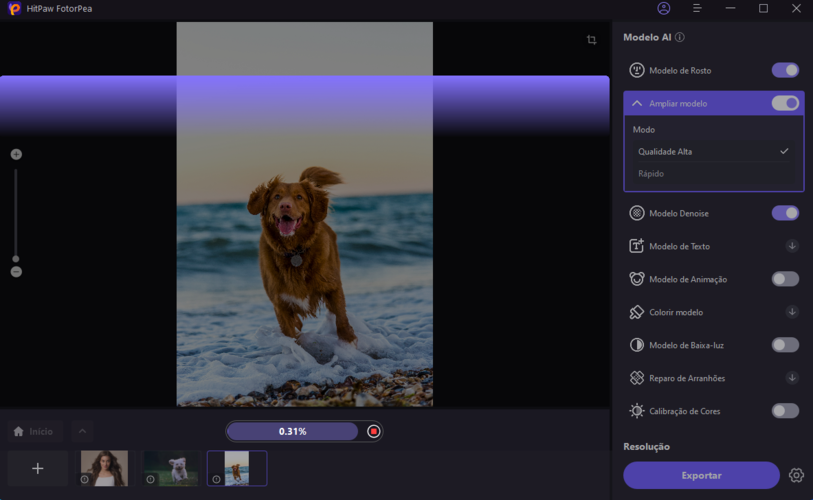
Task: Select the Rápido mode option
Action: point(651,174)
